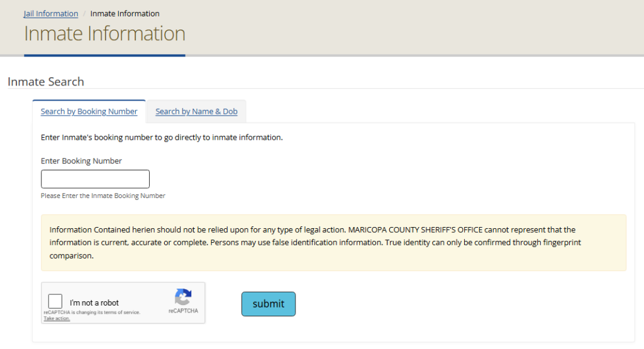Click the Enter Booking Number label
The image size is (644, 349).
click(x=81, y=161)
